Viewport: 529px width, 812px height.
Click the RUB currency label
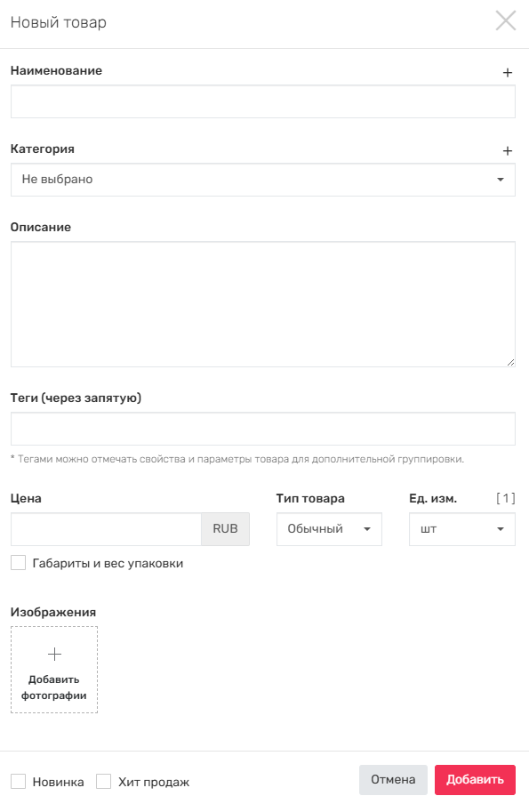(x=225, y=529)
